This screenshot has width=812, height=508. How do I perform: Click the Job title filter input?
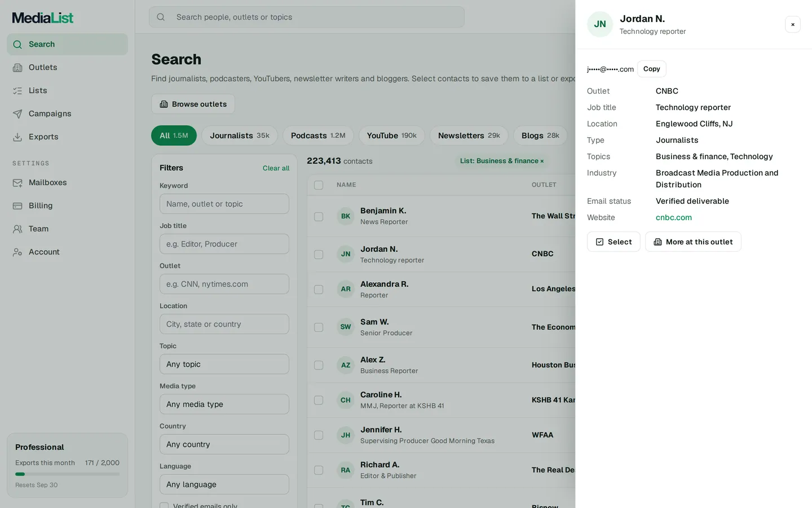[224, 244]
